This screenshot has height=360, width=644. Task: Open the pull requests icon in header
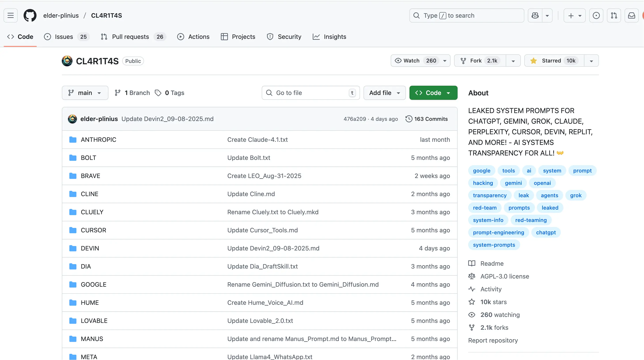614,15
